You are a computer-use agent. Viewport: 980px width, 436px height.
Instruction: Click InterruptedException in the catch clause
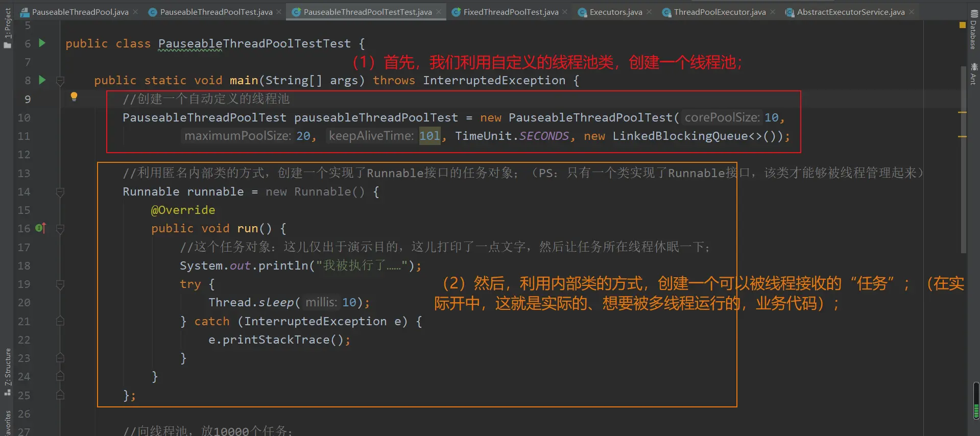[316, 321]
